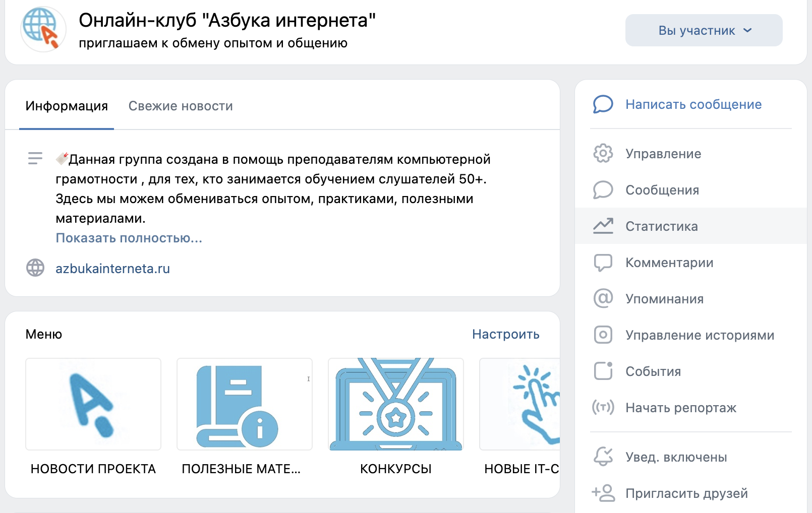The image size is (812, 513).
Task: Click the group title Онлайн-клуб "Азбука интернета"
Action: coord(227,21)
